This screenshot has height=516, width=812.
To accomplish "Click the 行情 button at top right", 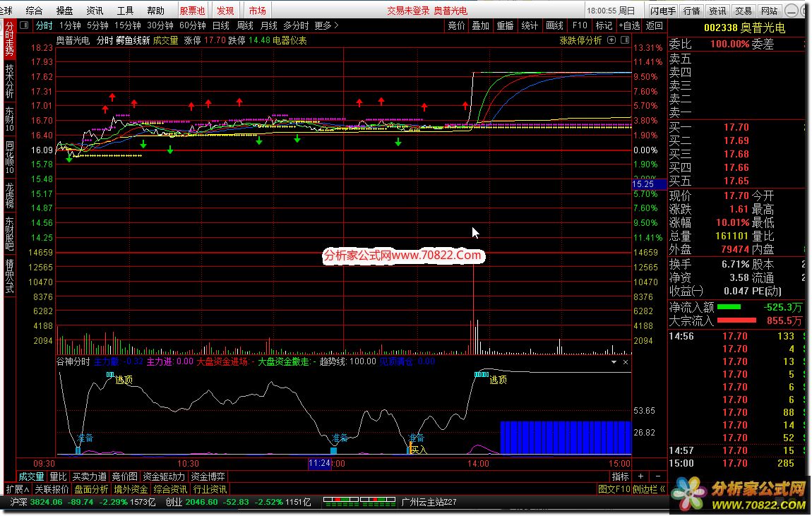I will pyautogui.click(x=692, y=11).
